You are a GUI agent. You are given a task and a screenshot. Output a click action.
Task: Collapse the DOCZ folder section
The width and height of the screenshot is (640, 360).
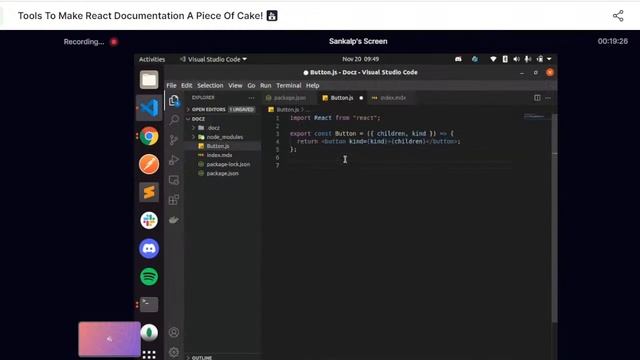pos(198,119)
